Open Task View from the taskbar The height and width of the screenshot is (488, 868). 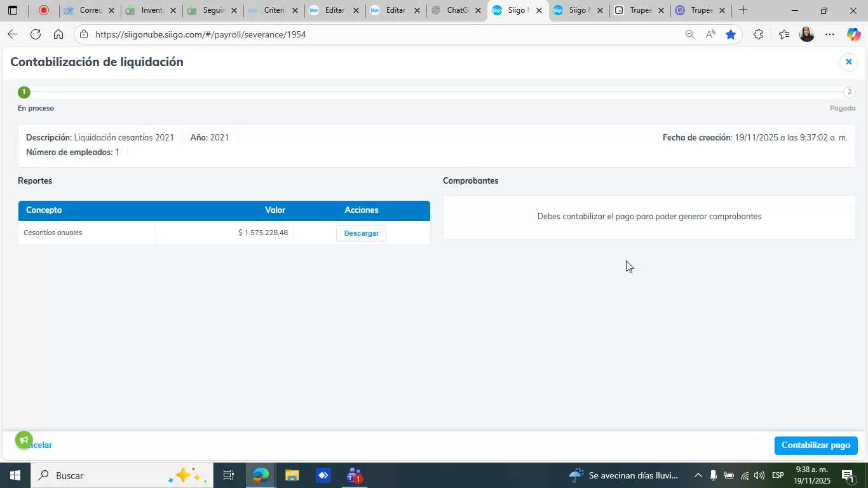pos(229,475)
